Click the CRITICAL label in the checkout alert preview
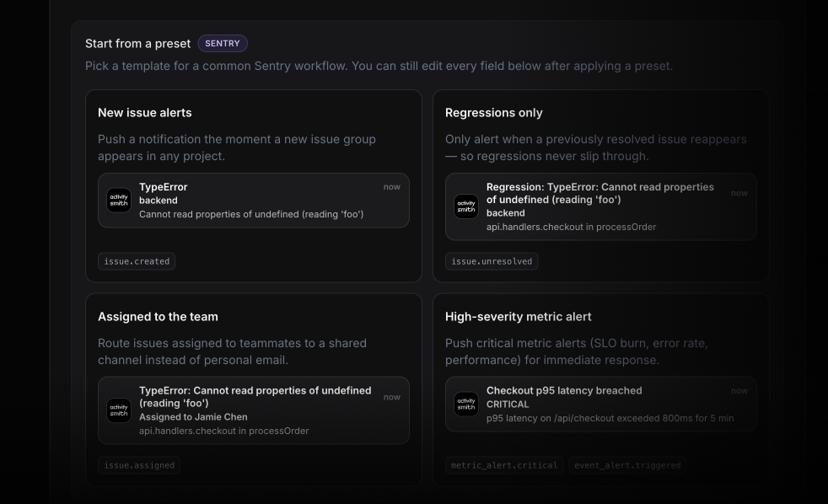Viewport: 828px width, 504px height. [x=507, y=404]
